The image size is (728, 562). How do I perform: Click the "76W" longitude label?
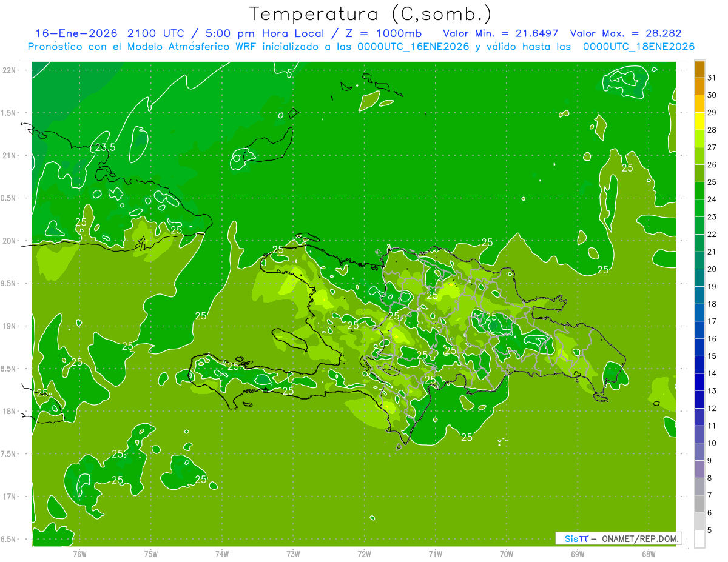(x=79, y=554)
